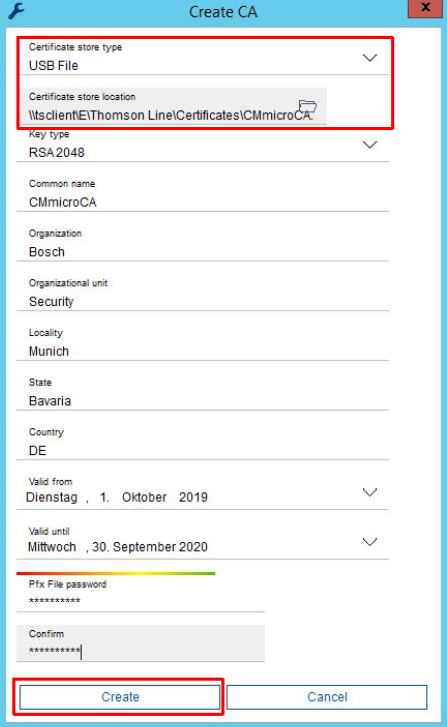Expand Key type dropdown arrow
Viewport: 447px width, 727px height.
pyautogui.click(x=370, y=145)
